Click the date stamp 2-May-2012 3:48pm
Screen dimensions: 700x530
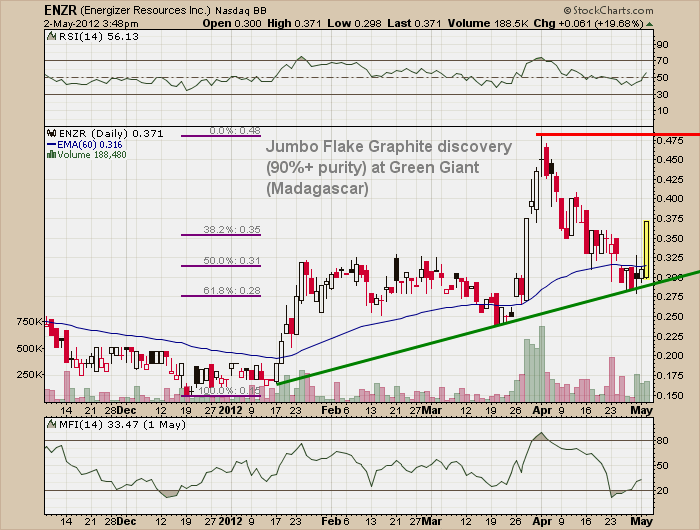click(91, 24)
